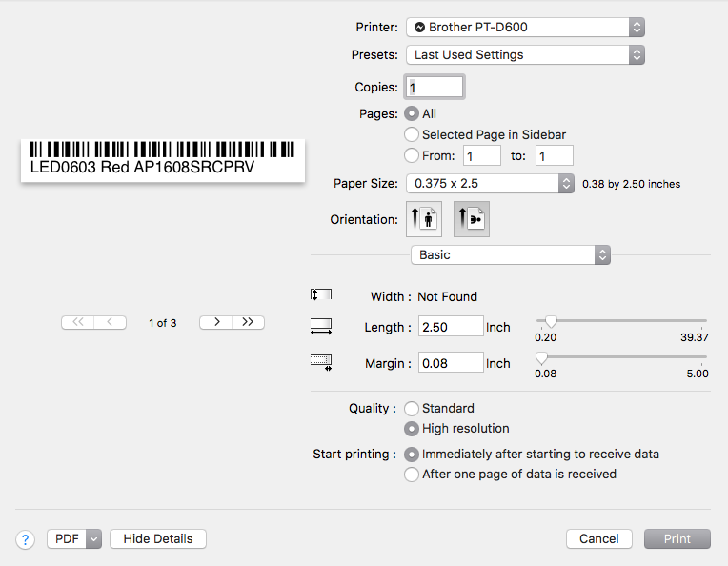728x566 pixels.
Task: Select portrait orientation icon
Action: click(424, 219)
